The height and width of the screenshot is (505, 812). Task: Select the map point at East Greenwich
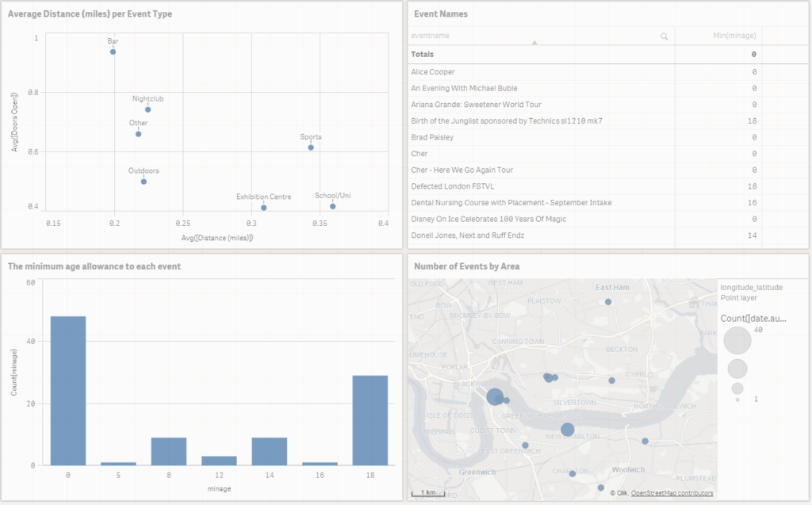(525, 446)
